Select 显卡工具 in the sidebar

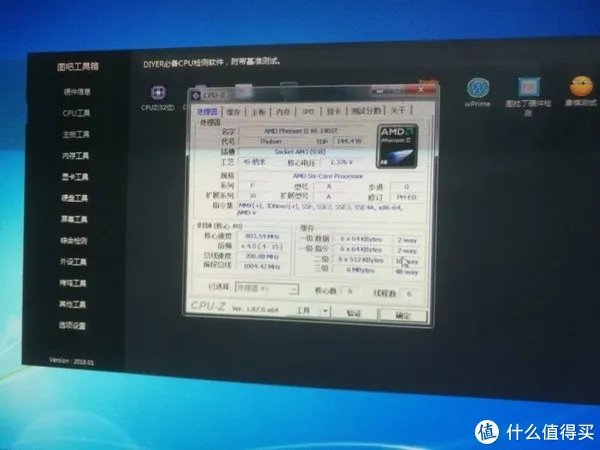tap(75, 177)
